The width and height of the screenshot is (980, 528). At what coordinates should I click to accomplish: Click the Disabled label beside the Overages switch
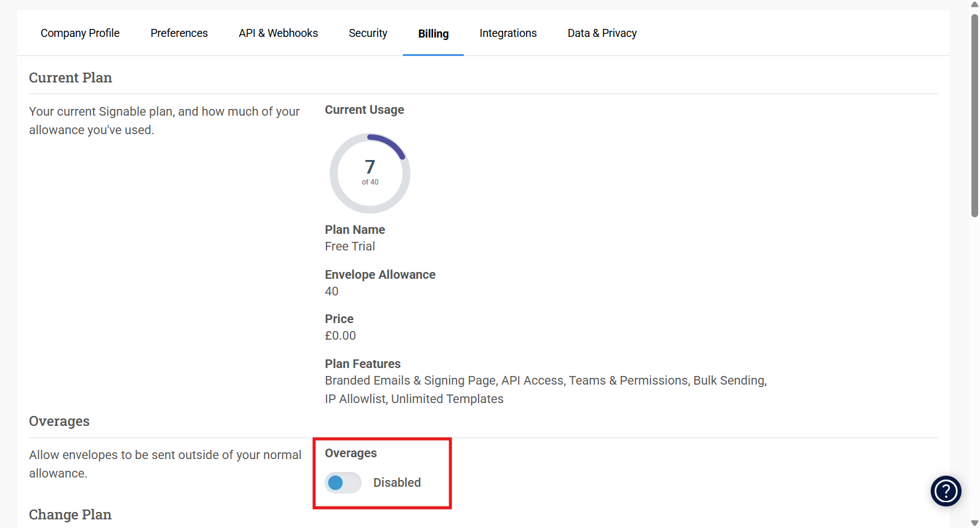click(x=397, y=483)
